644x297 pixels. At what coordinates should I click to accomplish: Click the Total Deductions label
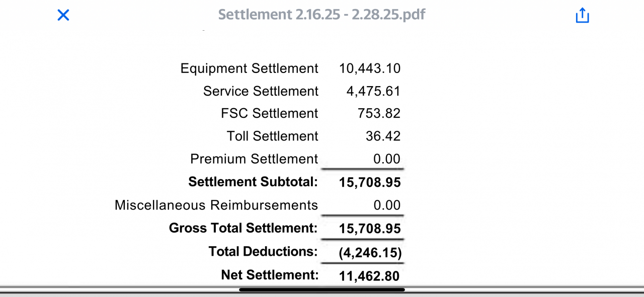[263, 251]
